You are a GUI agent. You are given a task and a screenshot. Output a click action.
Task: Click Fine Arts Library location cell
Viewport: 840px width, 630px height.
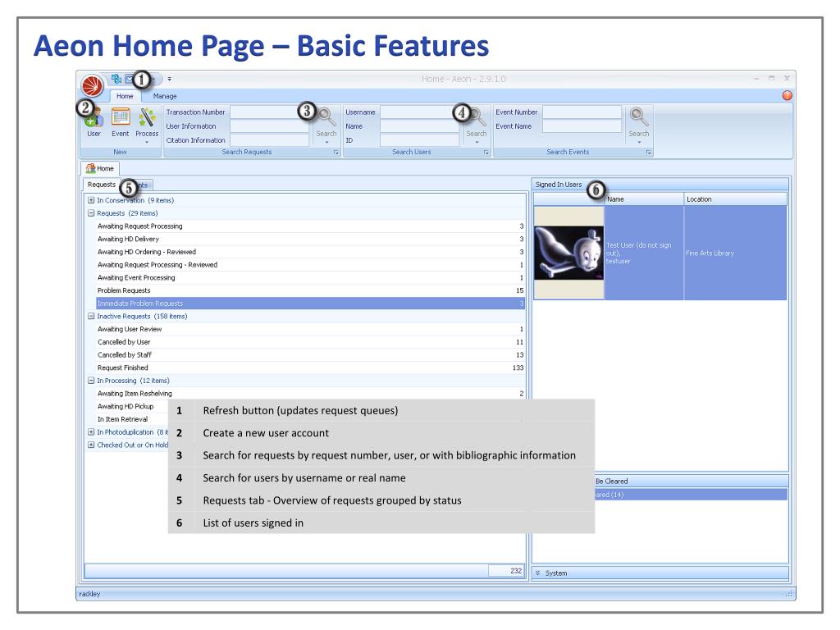[736, 253]
